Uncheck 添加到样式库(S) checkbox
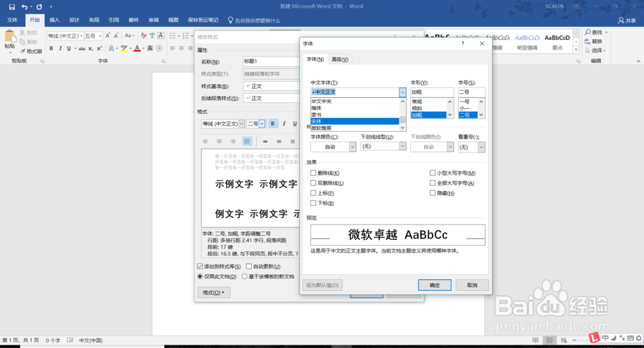Viewport: 644px width, 348px height. (x=200, y=266)
